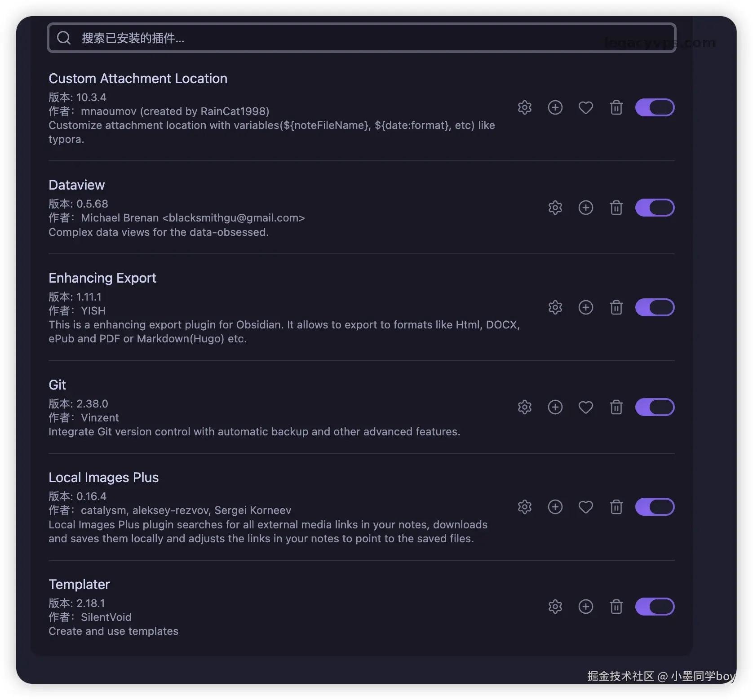
Task: Delete the Local Images Plus plugin
Action: (x=616, y=507)
